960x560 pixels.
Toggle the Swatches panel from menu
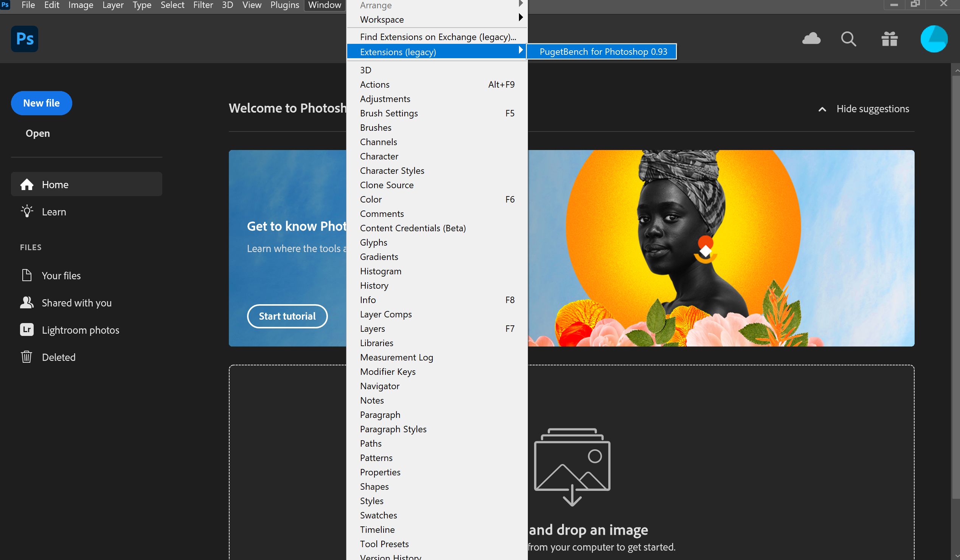[378, 515]
